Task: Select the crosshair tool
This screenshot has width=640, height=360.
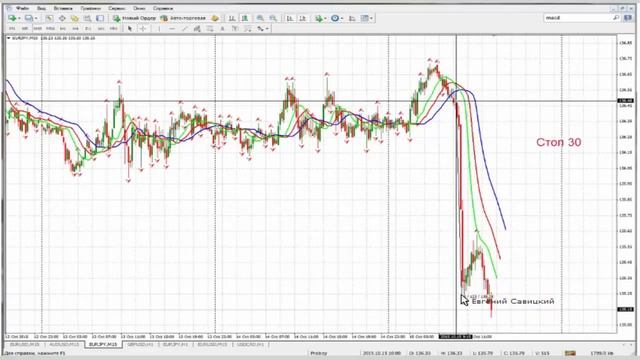Action: click(143, 29)
